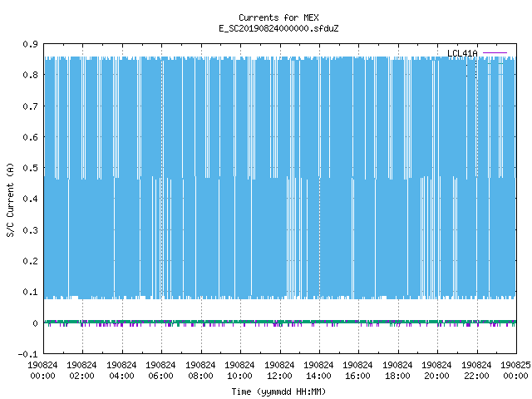Click the "Time (yymmdd HH:MM)" x-axis label
Viewport: 532px width, 399px height.
tap(278, 392)
